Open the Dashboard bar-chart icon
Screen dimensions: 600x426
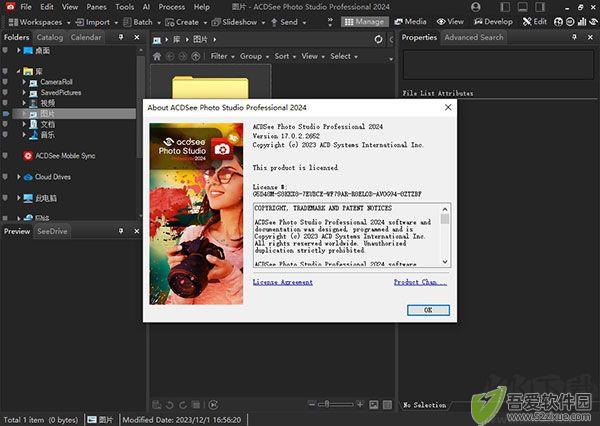[582, 22]
